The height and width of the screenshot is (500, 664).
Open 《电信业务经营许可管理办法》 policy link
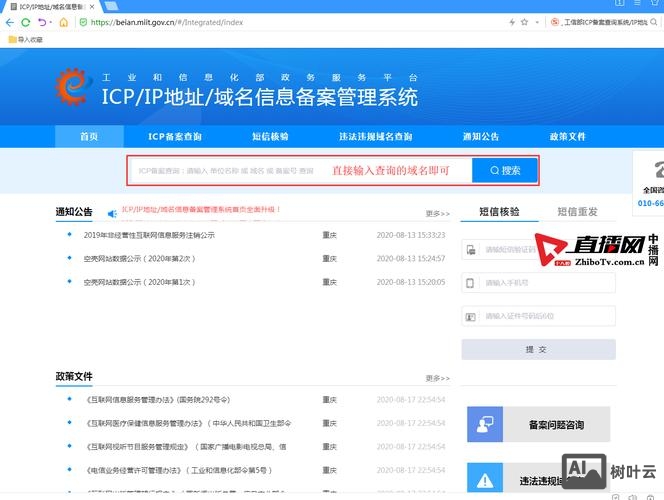point(178,470)
